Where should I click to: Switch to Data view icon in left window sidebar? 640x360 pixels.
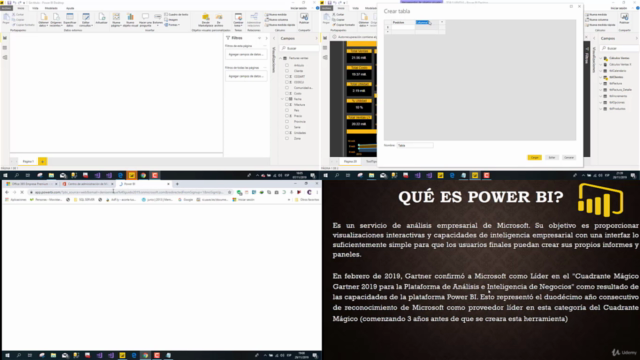5,48
